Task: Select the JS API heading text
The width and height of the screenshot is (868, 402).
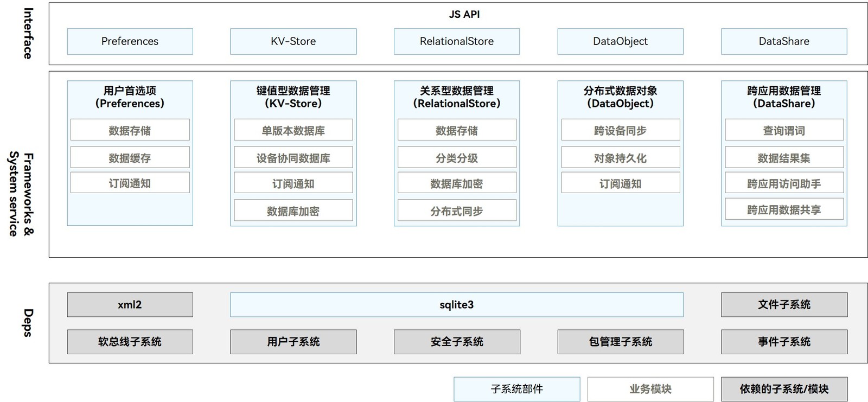Action: 464,15
